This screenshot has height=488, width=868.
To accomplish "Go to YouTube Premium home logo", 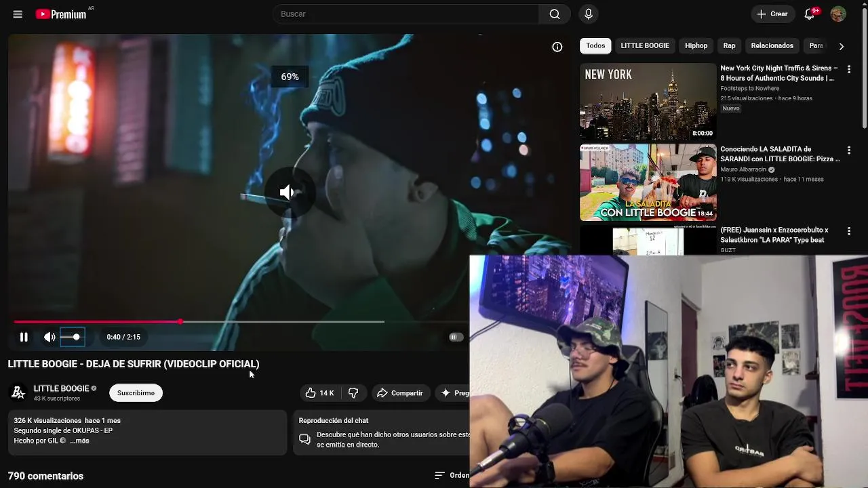I will click(x=61, y=14).
